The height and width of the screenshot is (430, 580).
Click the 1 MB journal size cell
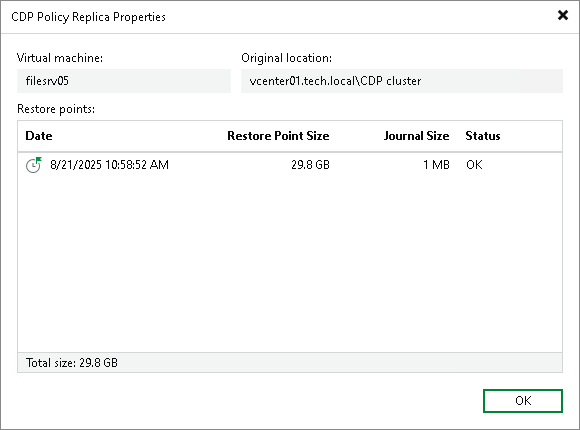tap(436, 165)
